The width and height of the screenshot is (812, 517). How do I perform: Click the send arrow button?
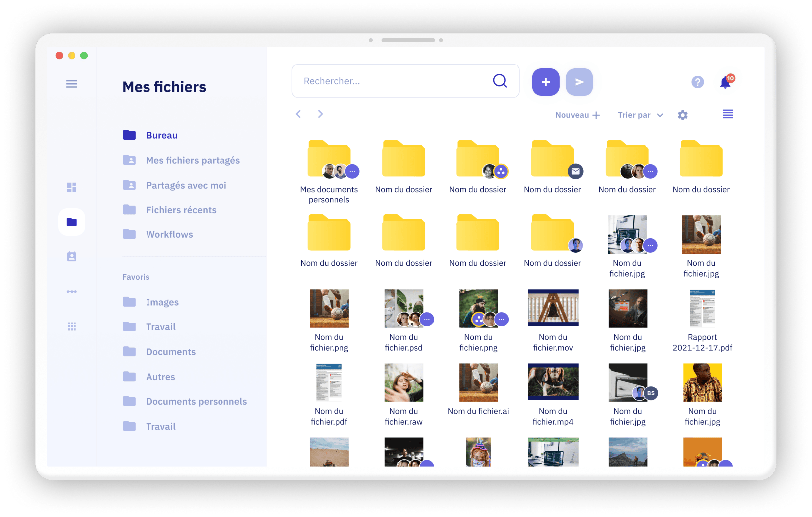(x=579, y=82)
